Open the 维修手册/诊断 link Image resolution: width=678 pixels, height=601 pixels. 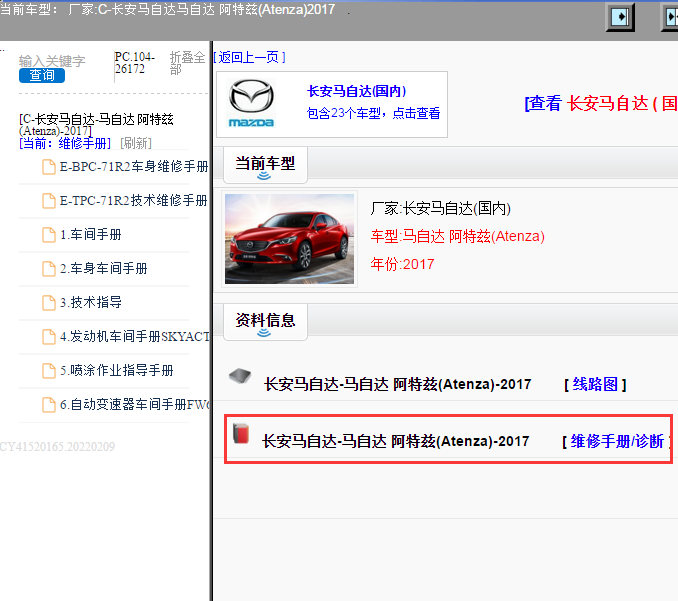[617, 441]
